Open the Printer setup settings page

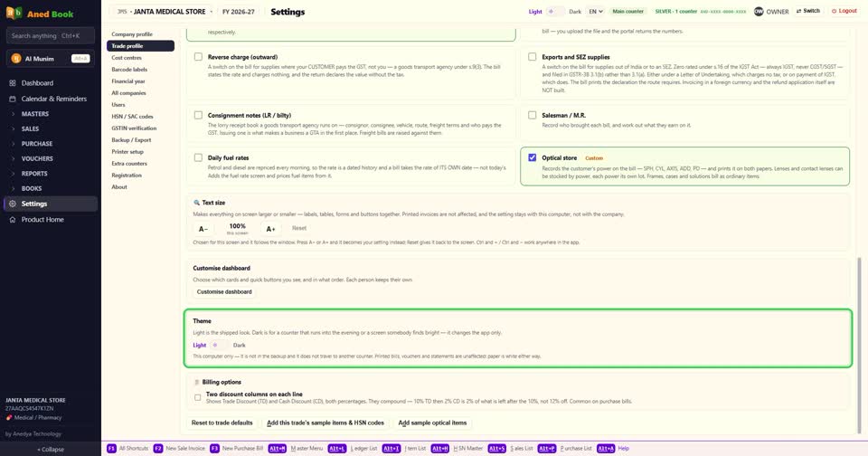140,151
